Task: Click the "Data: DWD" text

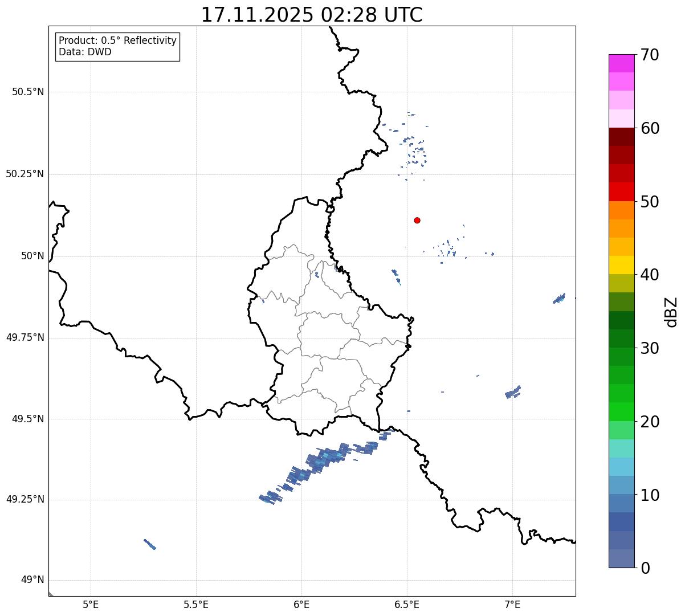Action: coord(85,52)
